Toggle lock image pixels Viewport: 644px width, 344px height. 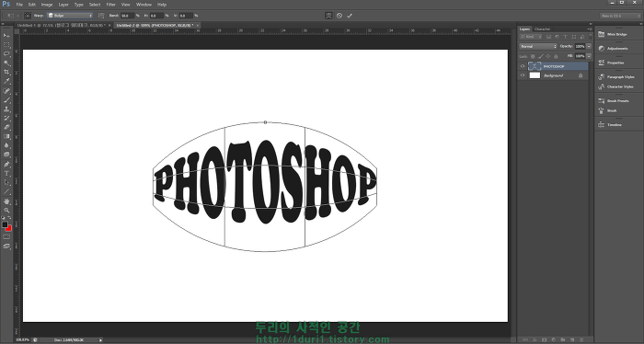pos(541,56)
